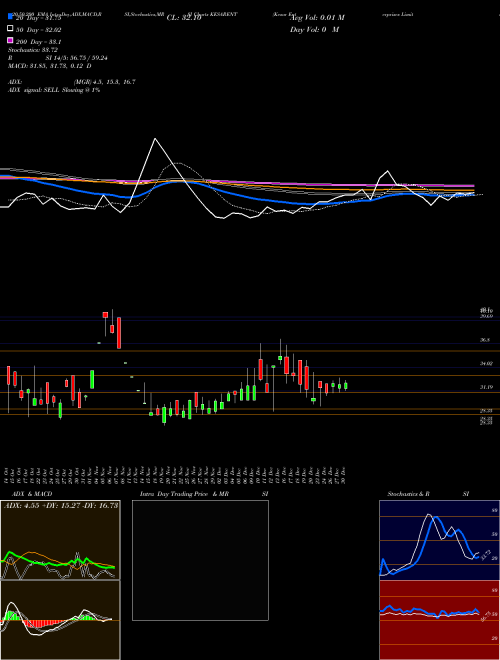Click the ADX (MGR) 4.5, 15.3, 16.7 line
The height and width of the screenshot is (660, 500).
point(72,82)
